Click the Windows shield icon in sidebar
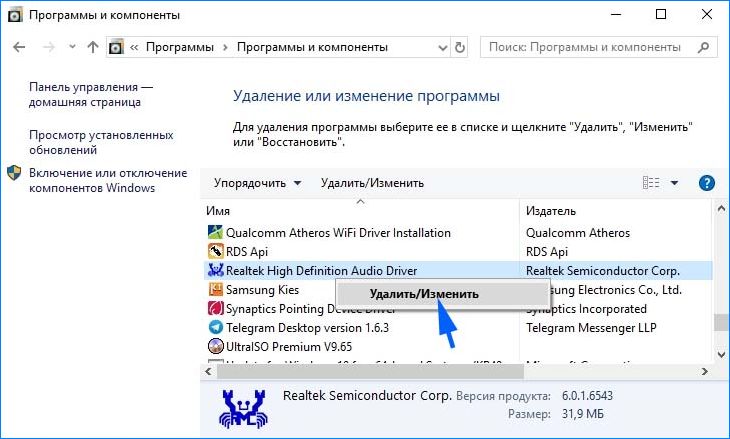The height and width of the screenshot is (439, 730). pos(14,173)
